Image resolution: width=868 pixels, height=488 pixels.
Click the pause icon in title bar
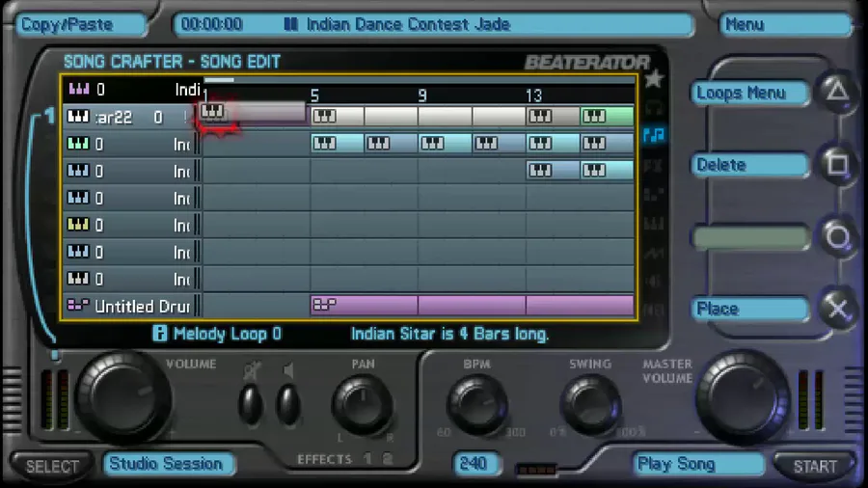(x=291, y=24)
